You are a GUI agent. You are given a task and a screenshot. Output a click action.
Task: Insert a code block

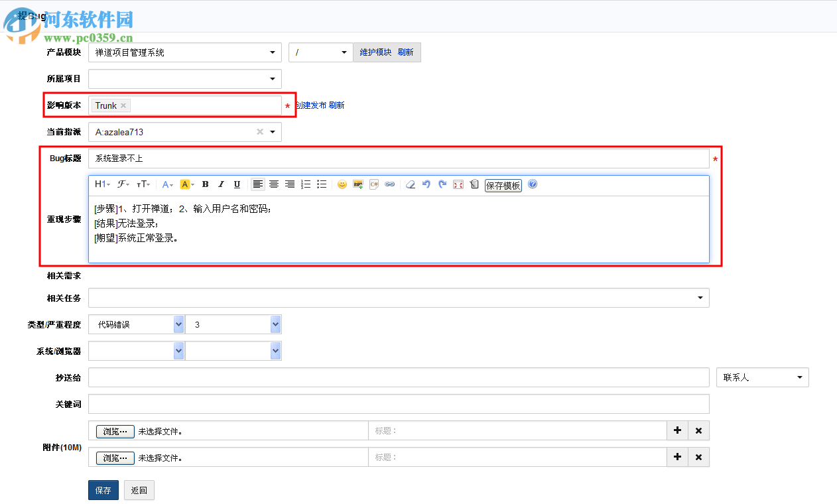pyautogui.click(x=374, y=184)
